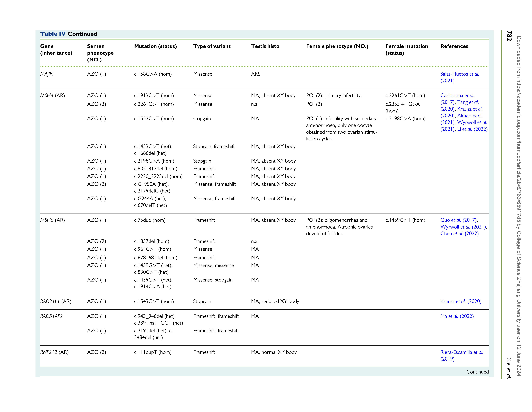Select the Testis histo column header
Viewport: 532px width, 412px height.
point(265,46)
